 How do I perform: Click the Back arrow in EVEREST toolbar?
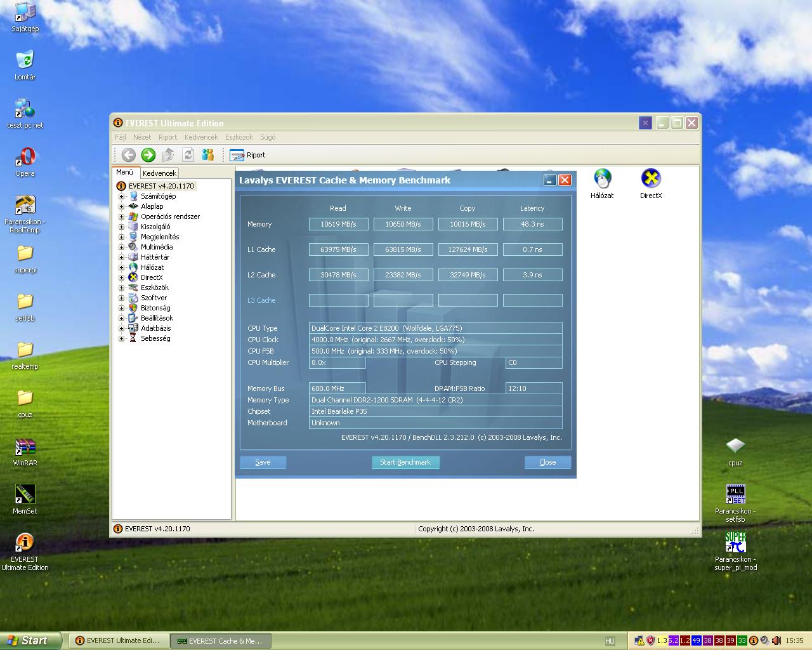tap(128, 155)
